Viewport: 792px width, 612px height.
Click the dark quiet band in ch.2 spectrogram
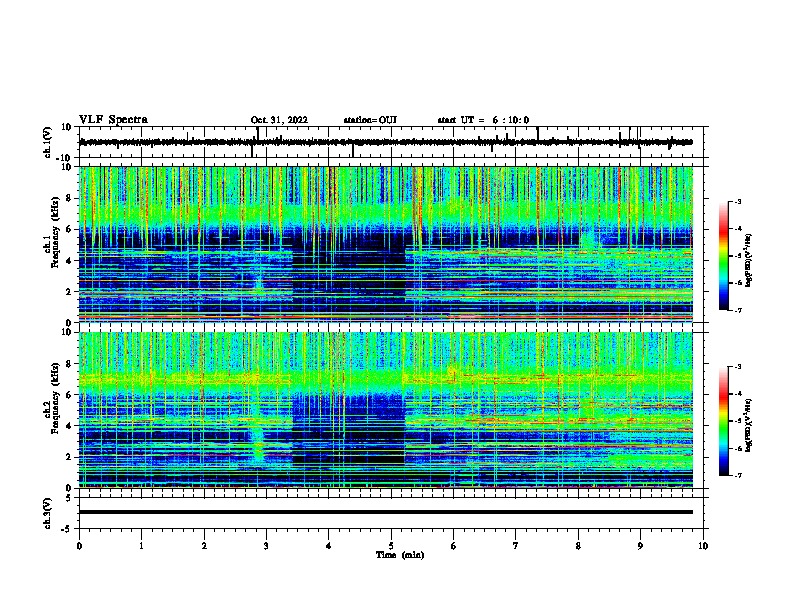tap(349, 434)
